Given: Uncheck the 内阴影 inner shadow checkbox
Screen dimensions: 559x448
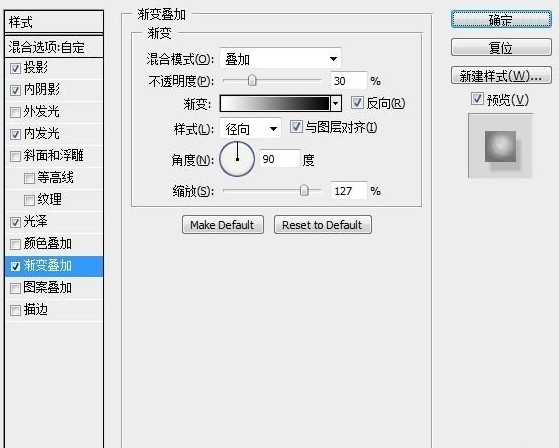Looking at the screenshot, I should (15, 90).
